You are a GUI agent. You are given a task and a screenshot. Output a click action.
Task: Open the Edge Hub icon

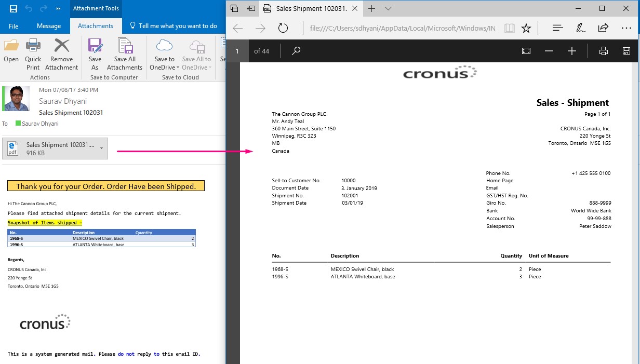[557, 28]
